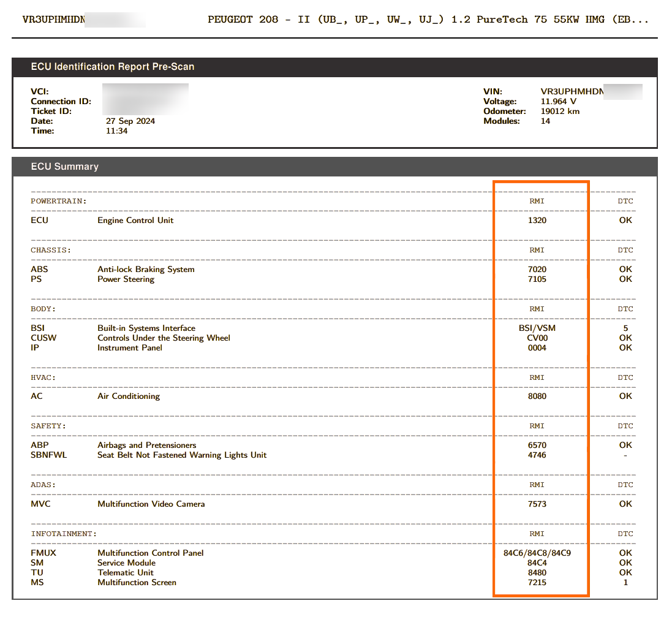672x617 pixels.
Task: Select the RMI value 1320
Action: pos(537,221)
